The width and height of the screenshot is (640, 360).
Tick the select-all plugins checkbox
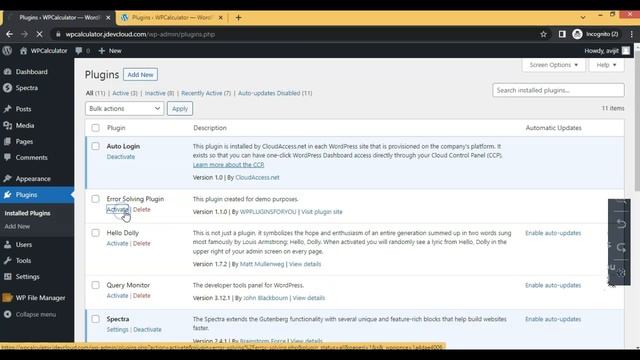pyautogui.click(x=96, y=128)
